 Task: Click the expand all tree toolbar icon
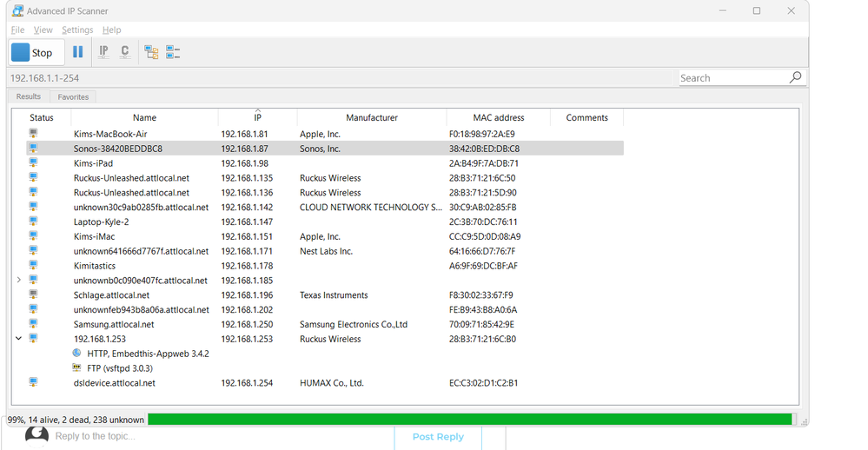coord(151,52)
